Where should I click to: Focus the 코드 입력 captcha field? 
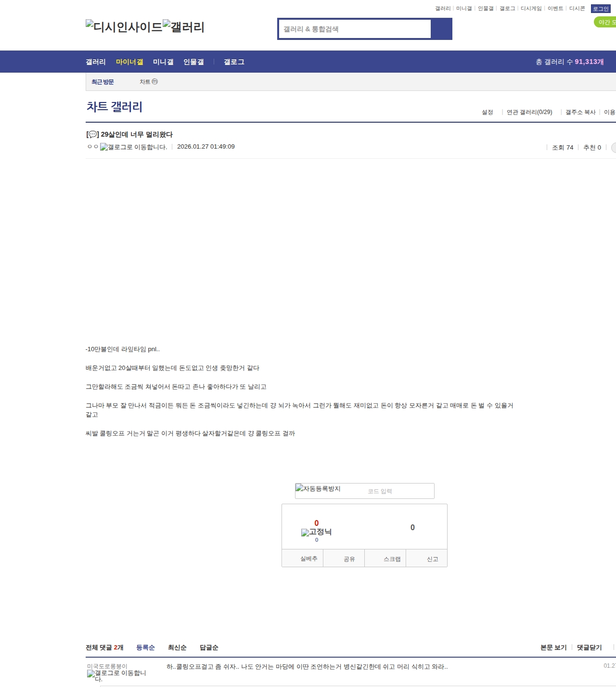click(x=398, y=491)
